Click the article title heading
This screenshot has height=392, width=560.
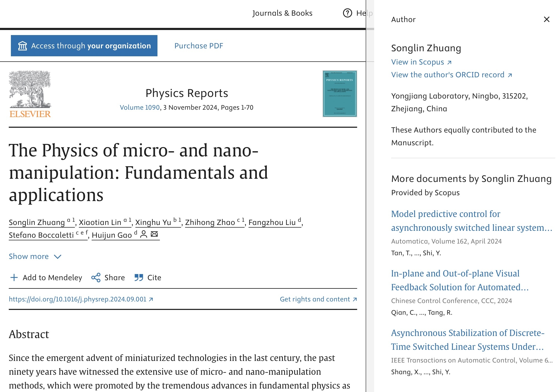point(138,173)
